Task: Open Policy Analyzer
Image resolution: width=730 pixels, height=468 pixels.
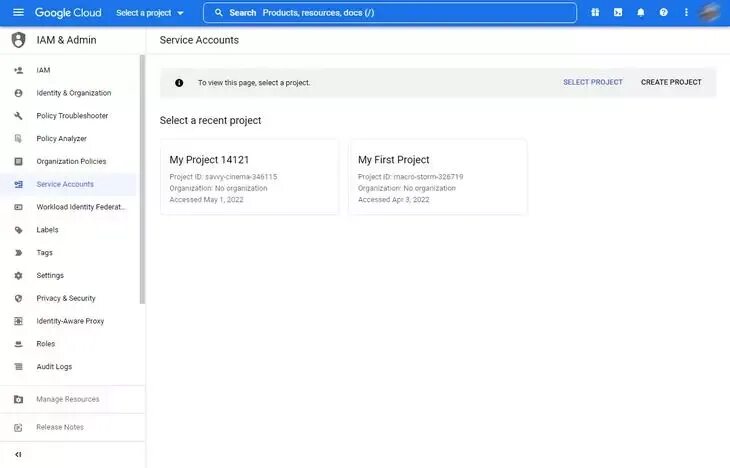Action: (61, 139)
